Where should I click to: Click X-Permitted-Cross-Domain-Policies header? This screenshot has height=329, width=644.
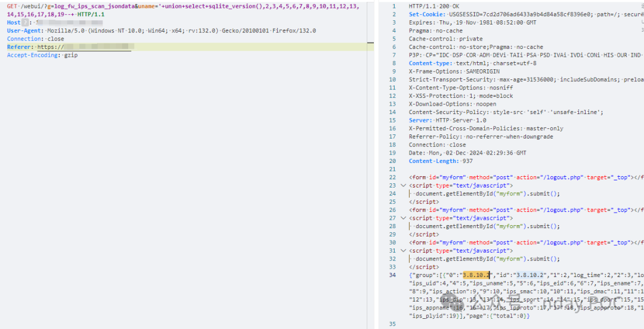point(486,128)
